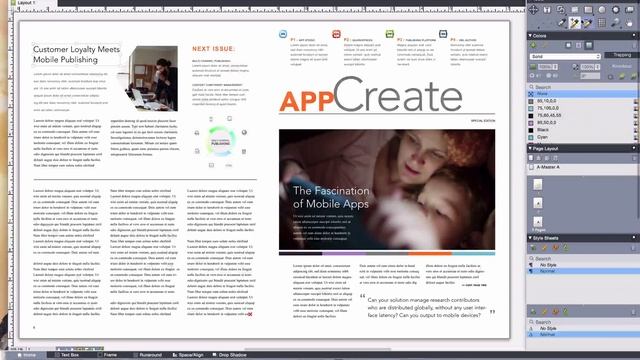This screenshot has width=640, height=360.
Task: Edit character style sheet pencil icon
Action: (x=544, y=311)
